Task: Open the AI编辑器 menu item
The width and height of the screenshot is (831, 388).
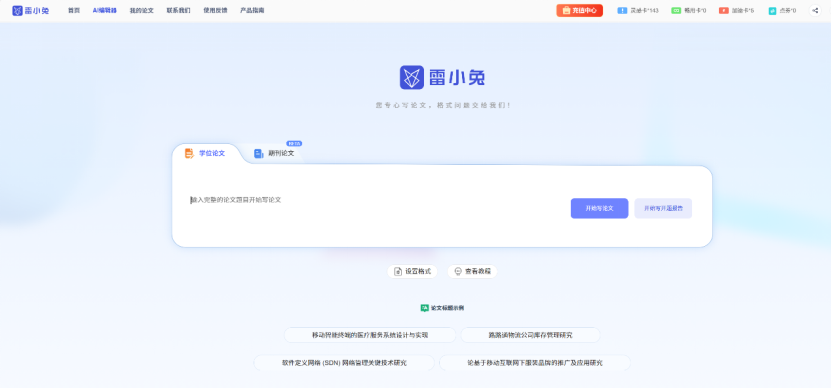Action: point(104,11)
